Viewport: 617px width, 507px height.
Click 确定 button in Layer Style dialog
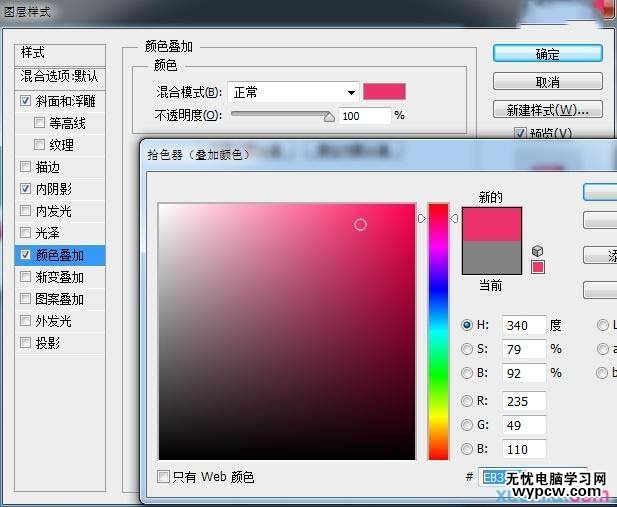(548, 54)
